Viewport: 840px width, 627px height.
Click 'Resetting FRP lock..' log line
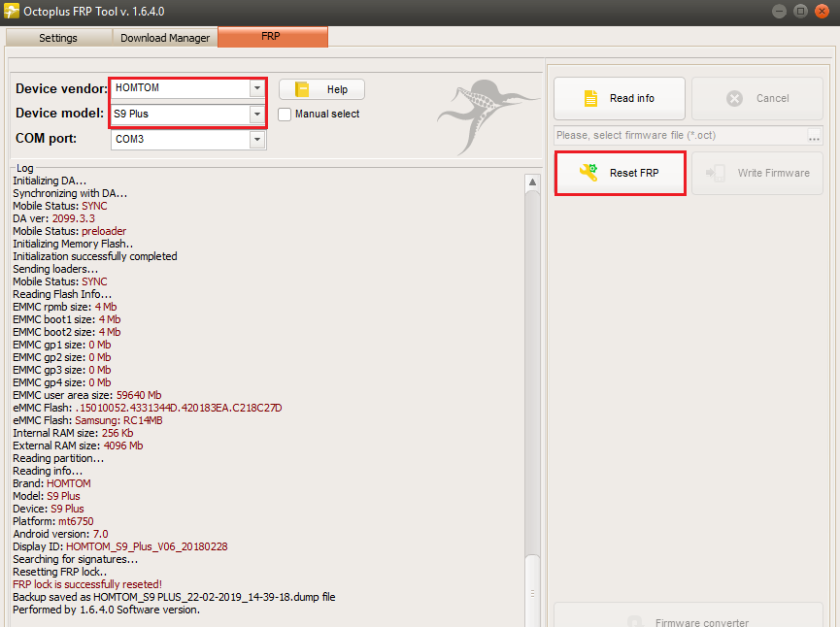[59, 572]
